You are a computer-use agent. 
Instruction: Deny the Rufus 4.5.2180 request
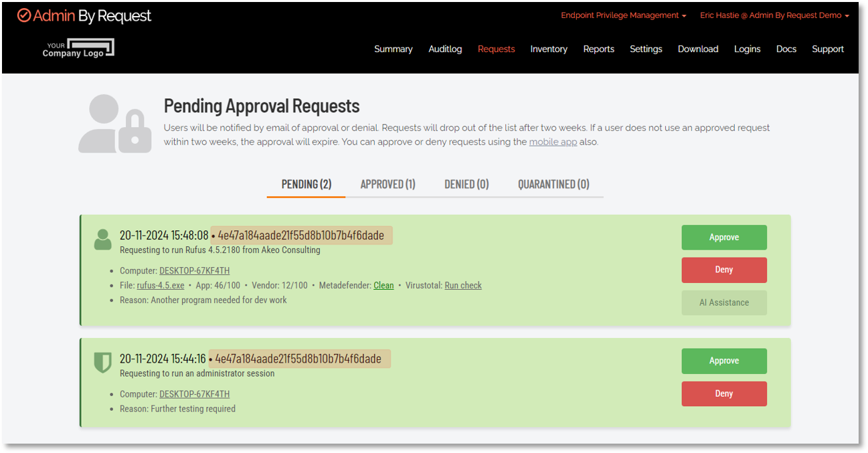pyautogui.click(x=724, y=270)
